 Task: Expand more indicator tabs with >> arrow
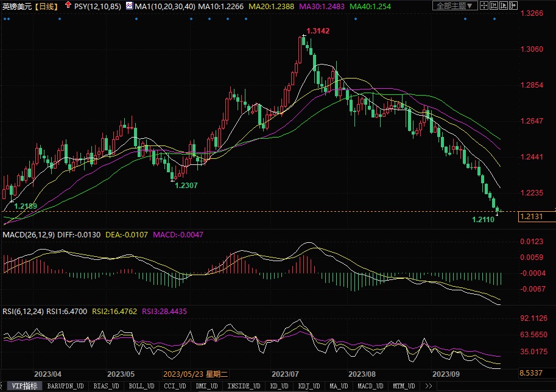point(428,386)
